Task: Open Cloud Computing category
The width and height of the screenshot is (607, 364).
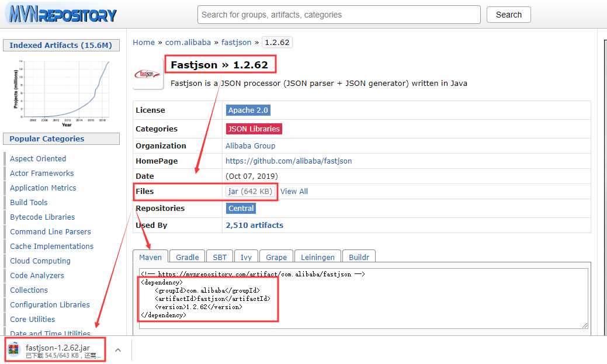Action: pos(40,261)
